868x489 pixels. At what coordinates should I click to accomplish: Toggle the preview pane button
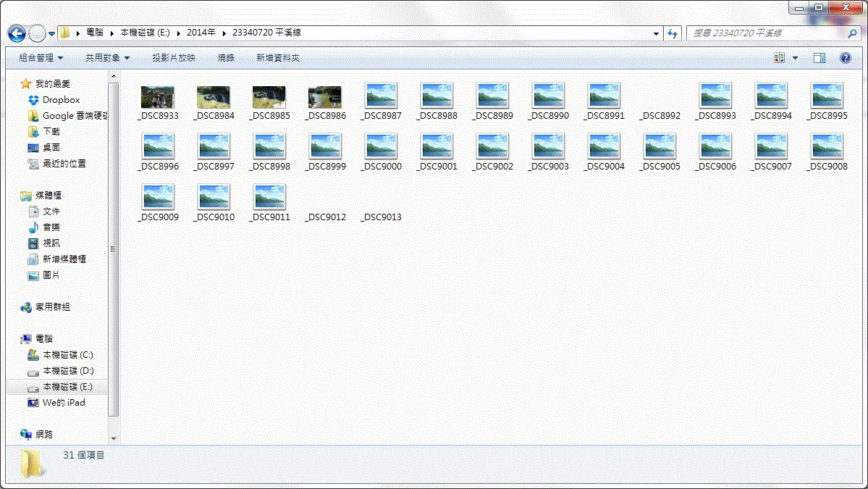819,58
